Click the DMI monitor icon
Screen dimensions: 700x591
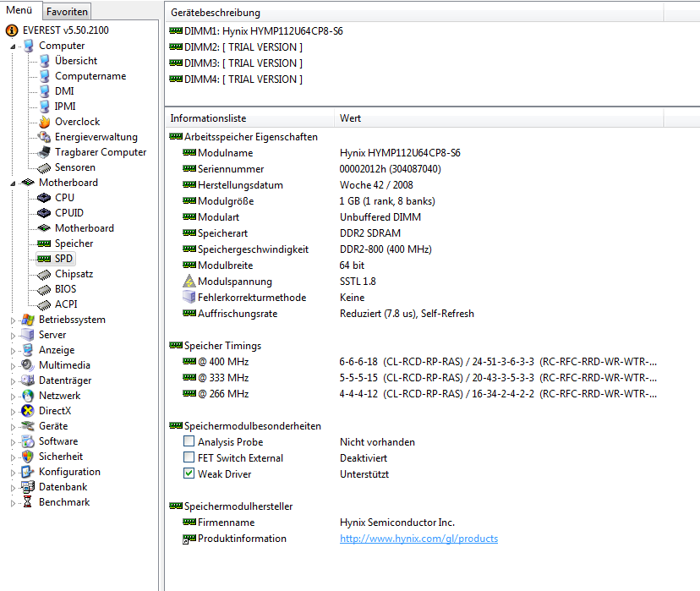pyautogui.click(x=44, y=91)
